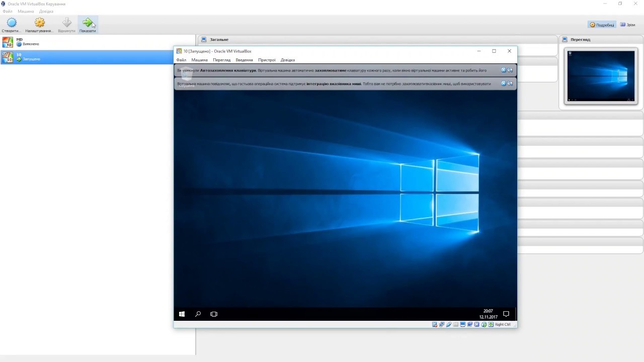Minimize the VM window named 10
Screen dimensions: 644x362
pos(478,51)
